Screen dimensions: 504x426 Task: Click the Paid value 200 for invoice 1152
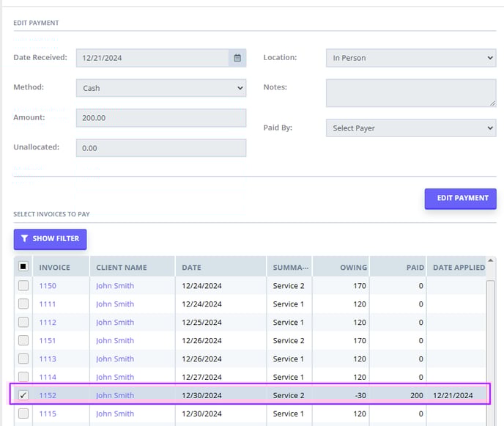tap(417, 395)
